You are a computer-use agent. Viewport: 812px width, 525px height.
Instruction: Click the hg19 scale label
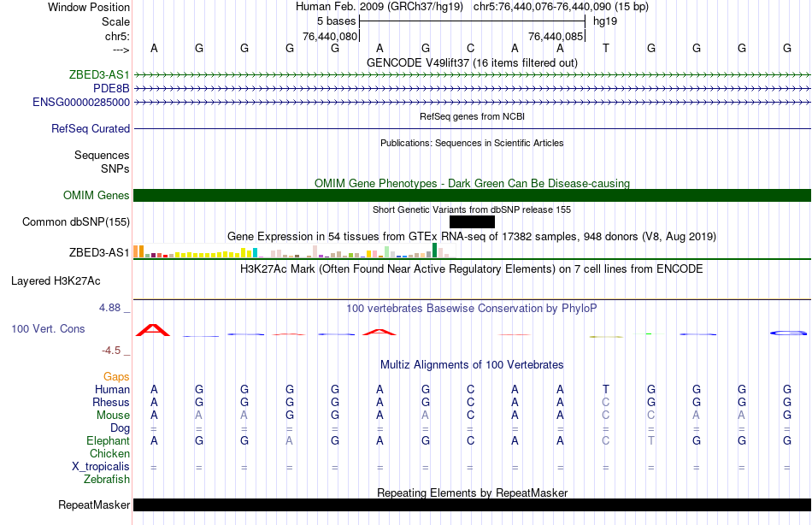pyautogui.click(x=605, y=21)
